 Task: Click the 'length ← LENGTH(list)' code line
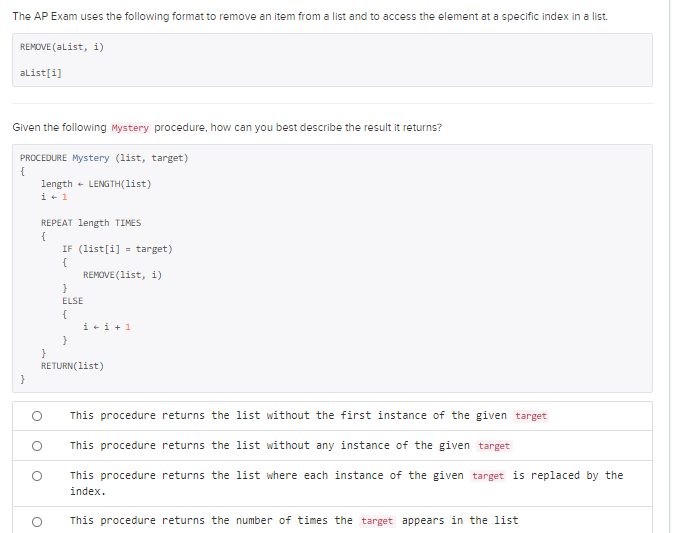point(96,184)
